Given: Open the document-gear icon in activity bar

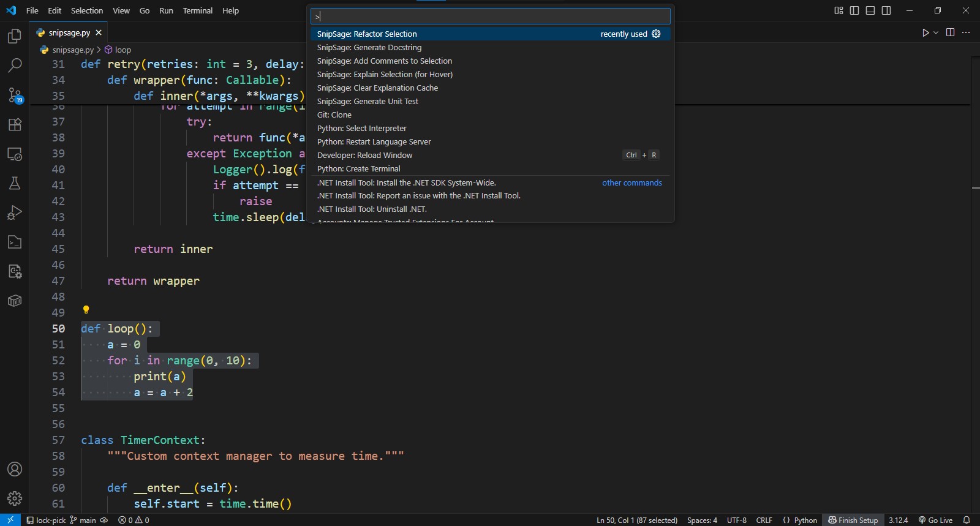Looking at the screenshot, I should click(x=15, y=271).
